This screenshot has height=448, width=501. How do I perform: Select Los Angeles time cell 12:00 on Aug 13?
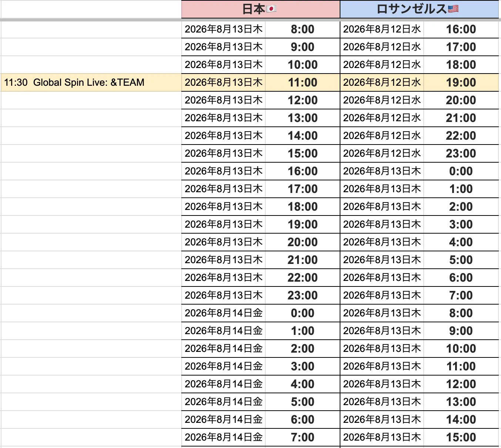pos(461,384)
